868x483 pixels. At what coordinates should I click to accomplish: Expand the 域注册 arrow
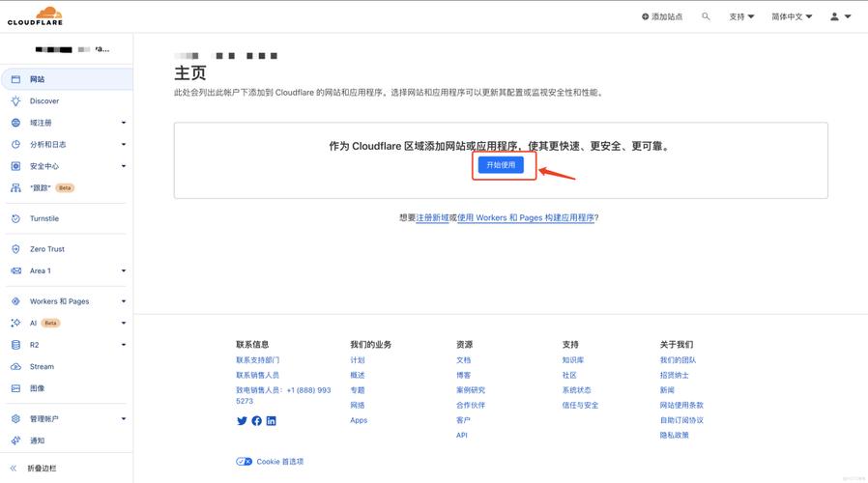click(x=124, y=123)
